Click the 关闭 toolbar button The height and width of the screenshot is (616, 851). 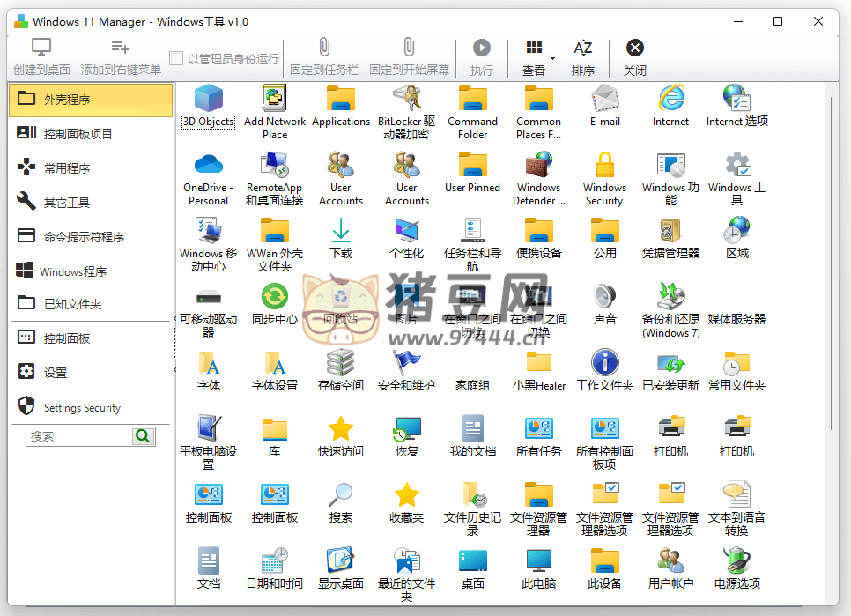634,56
